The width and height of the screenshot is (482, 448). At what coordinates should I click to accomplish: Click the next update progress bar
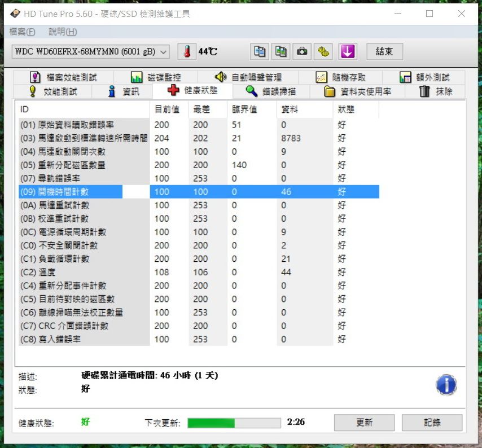pos(234,423)
